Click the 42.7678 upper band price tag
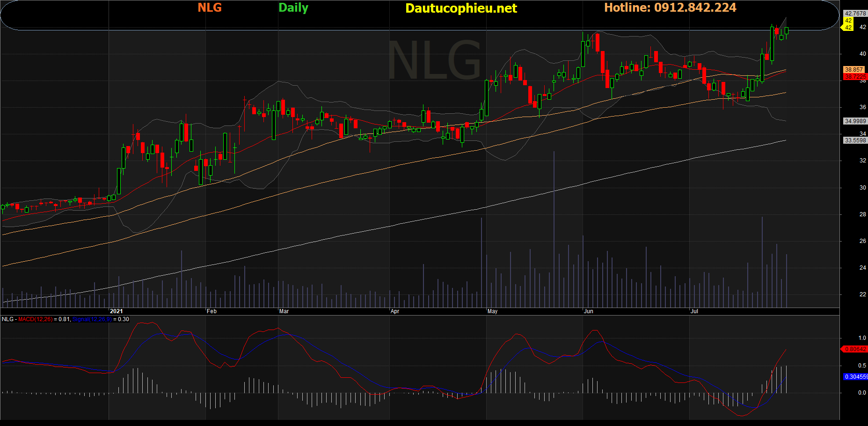This screenshot has width=868, height=426. (x=855, y=14)
